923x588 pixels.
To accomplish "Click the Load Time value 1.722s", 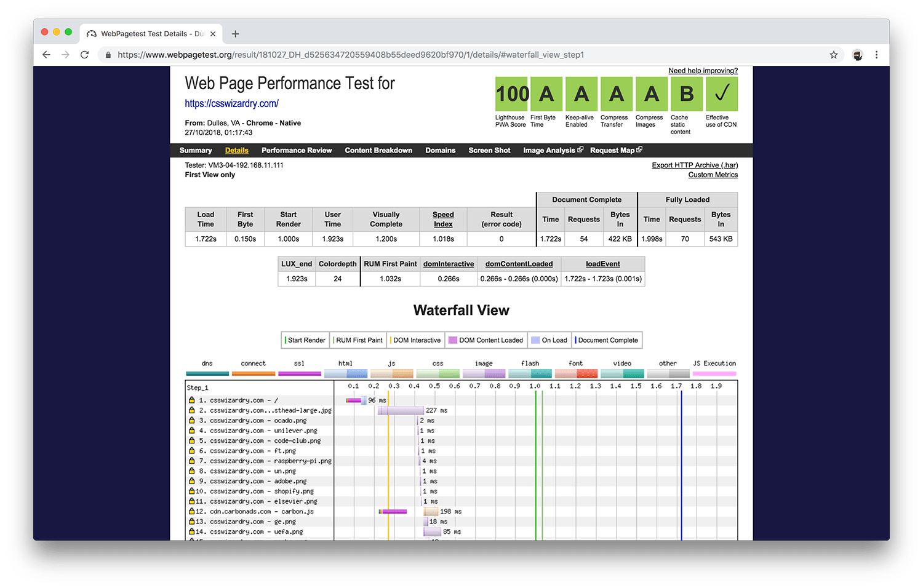I will tap(206, 239).
